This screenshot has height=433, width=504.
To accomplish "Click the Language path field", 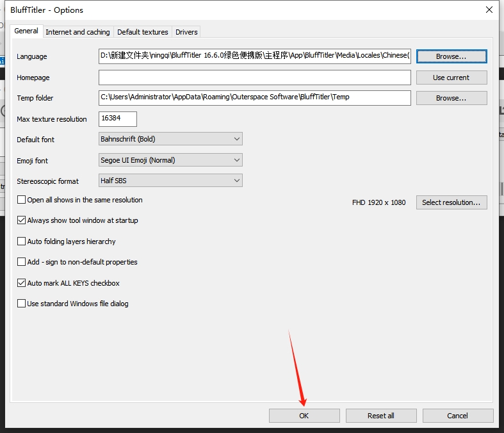I will click(255, 56).
